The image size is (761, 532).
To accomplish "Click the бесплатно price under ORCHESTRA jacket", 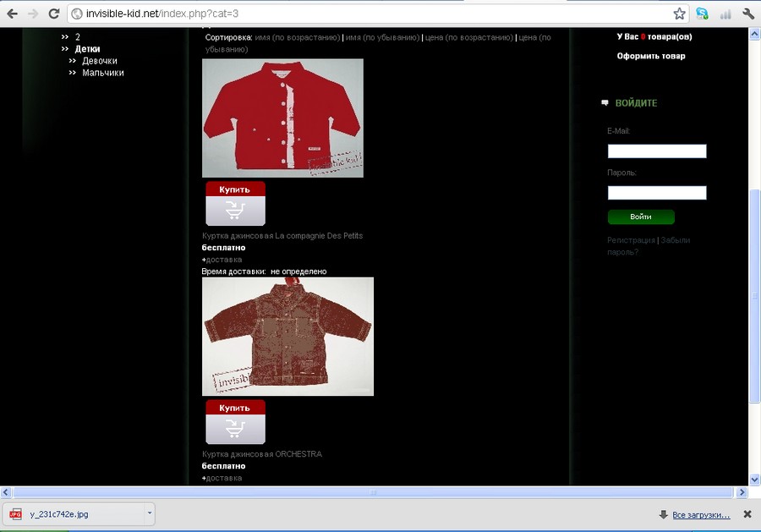I will click(x=224, y=466).
